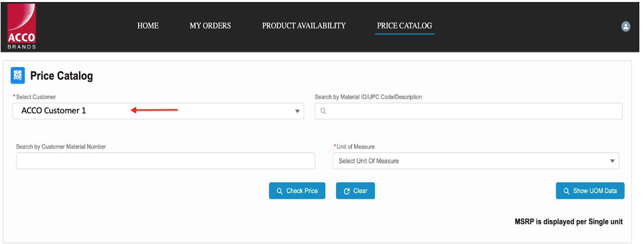The height and width of the screenshot is (244, 644).
Task: Click the ACCO Brands logo
Action: [x=21, y=27]
